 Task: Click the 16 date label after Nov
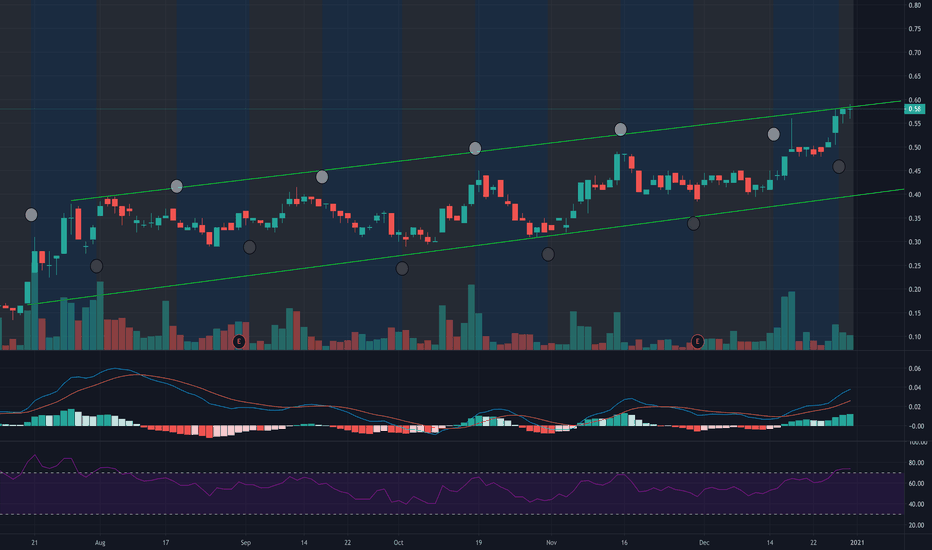[624, 542]
